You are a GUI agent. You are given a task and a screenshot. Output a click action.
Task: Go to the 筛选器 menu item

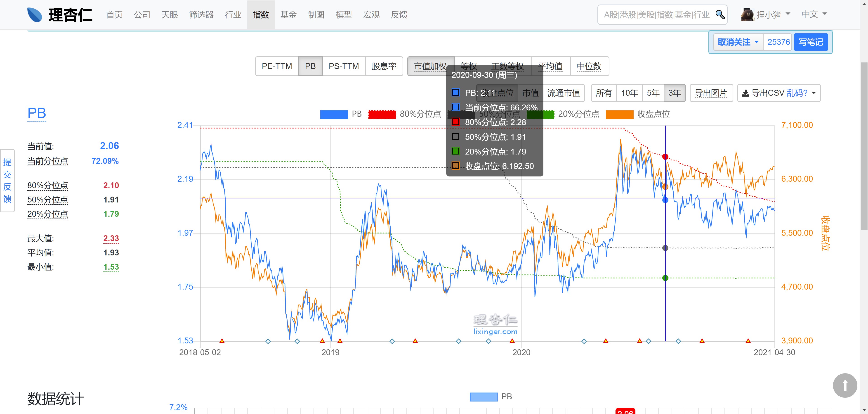[201, 14]
